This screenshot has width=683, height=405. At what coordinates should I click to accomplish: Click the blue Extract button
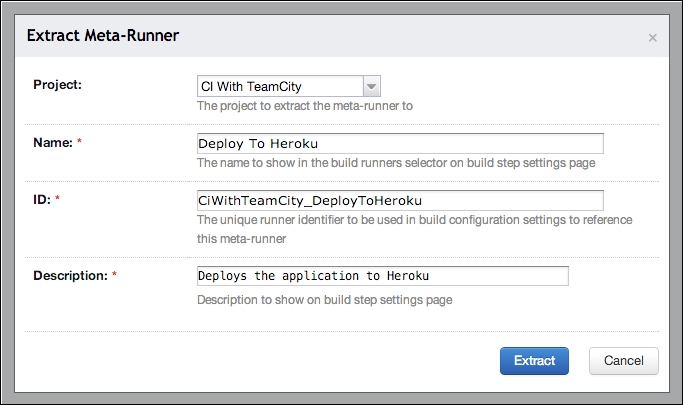pyautogui.click(x=534, y=361)
